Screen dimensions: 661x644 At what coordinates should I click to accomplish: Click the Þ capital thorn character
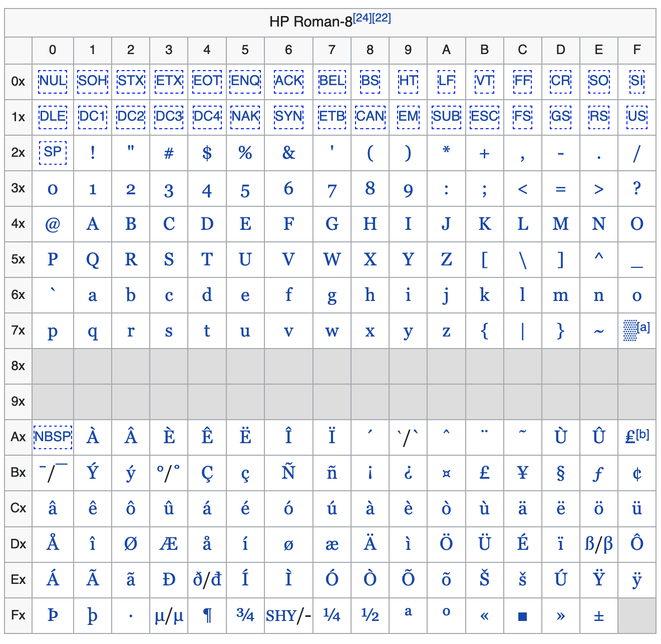[x=53, y=615]
